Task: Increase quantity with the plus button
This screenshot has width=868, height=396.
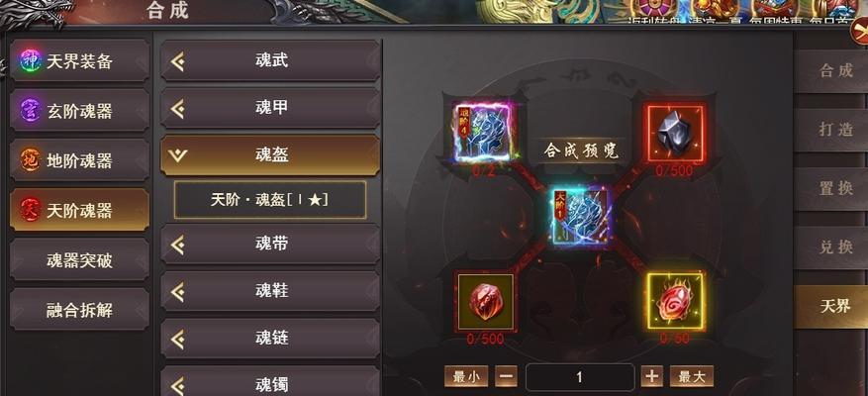Action: (651, 377)
